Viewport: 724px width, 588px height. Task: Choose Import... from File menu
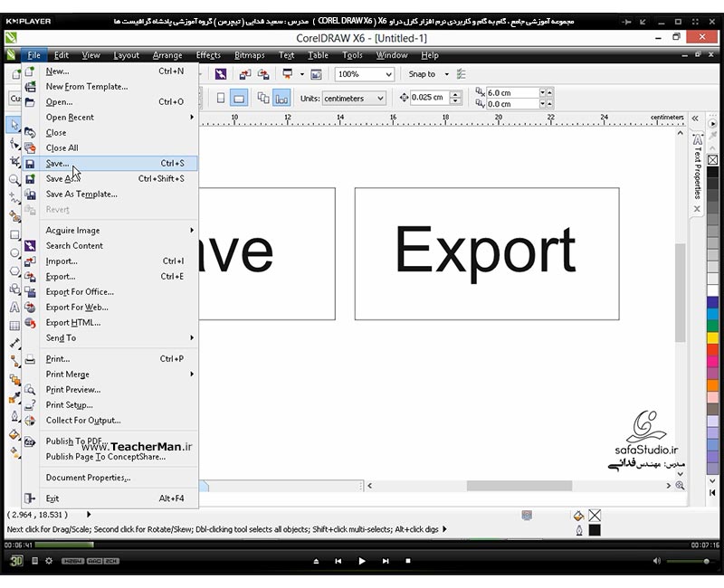[x=110, y=261]
